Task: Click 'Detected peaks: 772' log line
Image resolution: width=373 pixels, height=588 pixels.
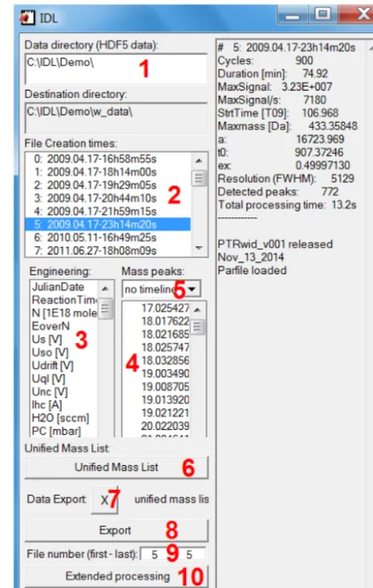Action: 278,192
